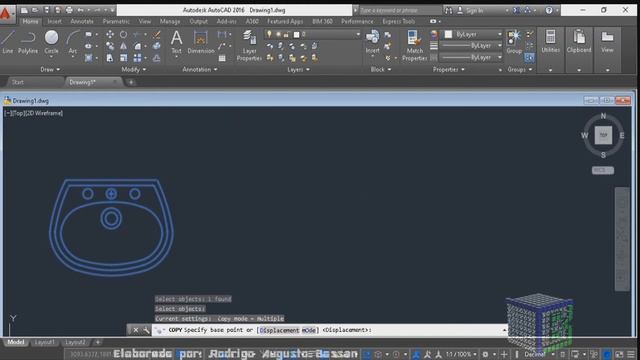This screenshot has height=360, width=640.
Task: Activate the Rotate tool in Modify panel
Action: [x=123, y=35]
